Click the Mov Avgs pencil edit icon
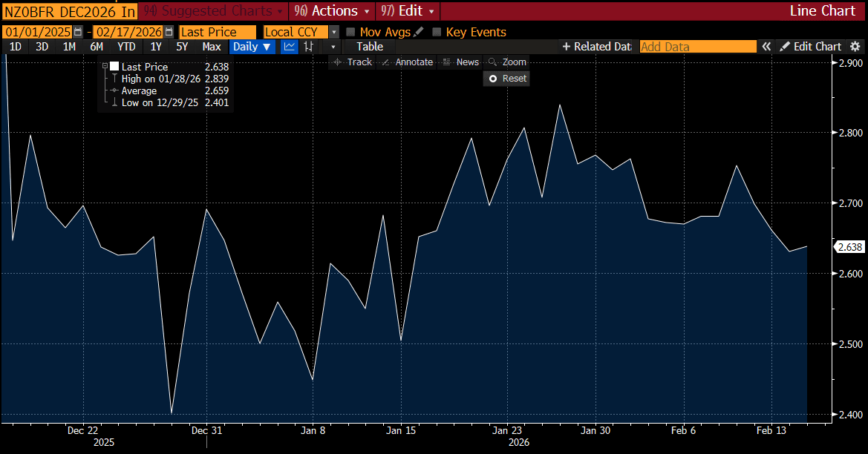Screen dimensions: 868x454 (419, 33)
